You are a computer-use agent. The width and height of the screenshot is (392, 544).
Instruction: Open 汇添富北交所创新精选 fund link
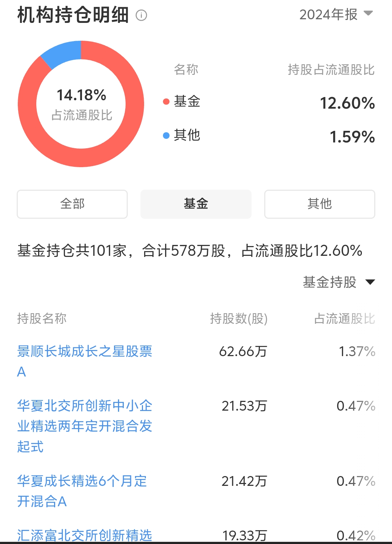85,535
